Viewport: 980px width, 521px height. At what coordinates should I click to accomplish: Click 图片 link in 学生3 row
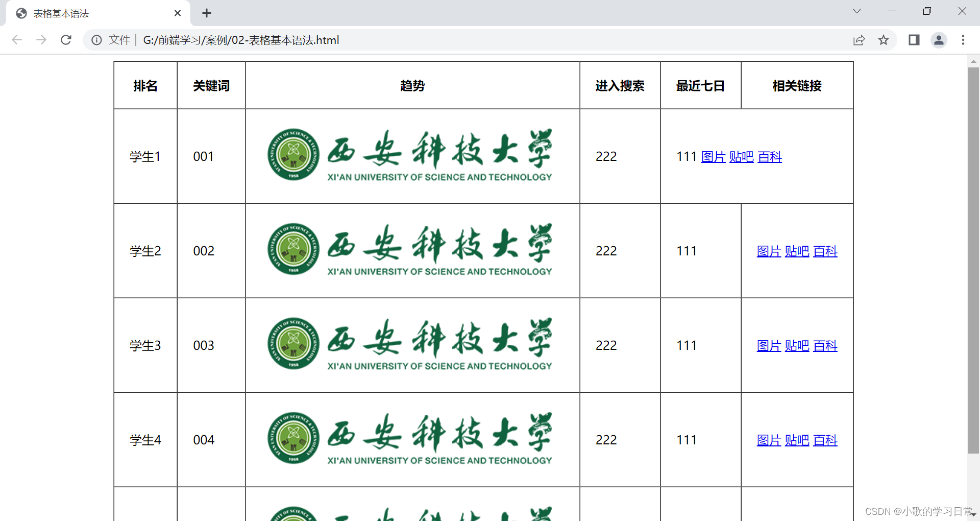pos(769,346)
